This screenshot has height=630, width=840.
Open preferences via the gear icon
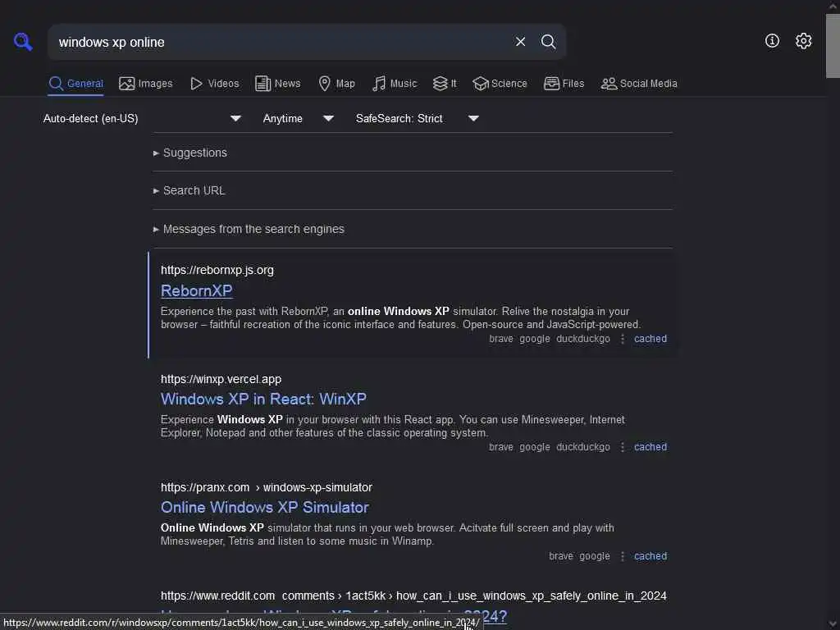[803, 41]
